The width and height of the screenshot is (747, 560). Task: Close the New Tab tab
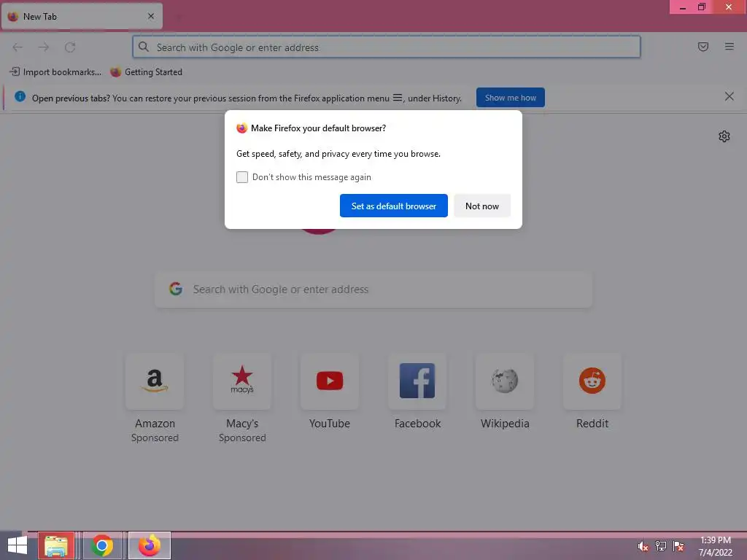[151, 16]
